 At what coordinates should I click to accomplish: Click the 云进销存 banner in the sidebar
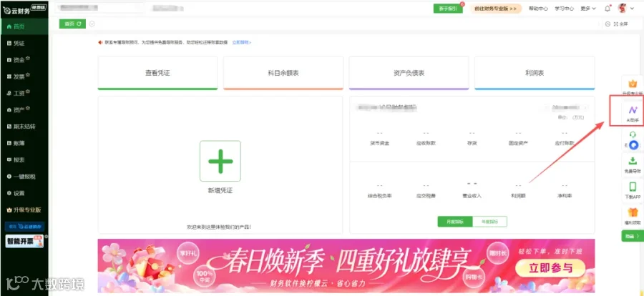[x=24, y=227]
